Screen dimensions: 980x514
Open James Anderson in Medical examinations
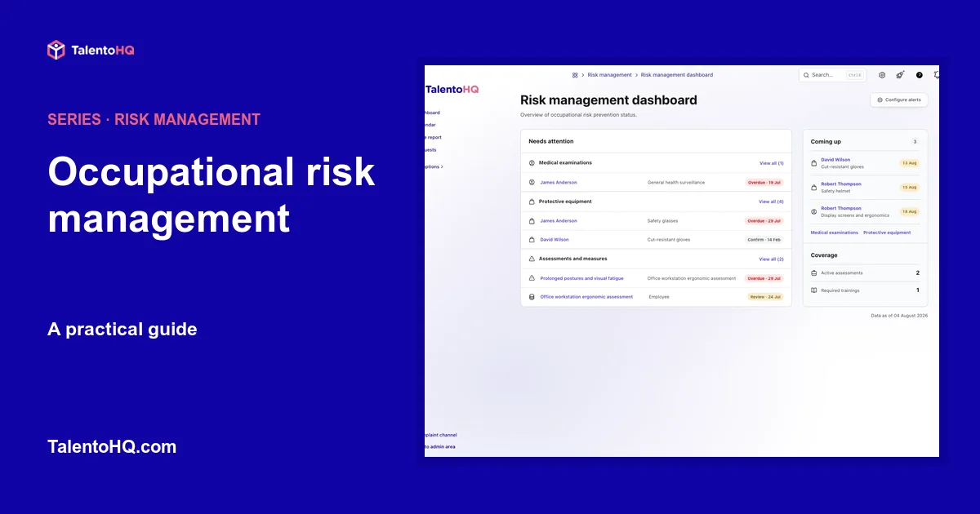[559, 183]
